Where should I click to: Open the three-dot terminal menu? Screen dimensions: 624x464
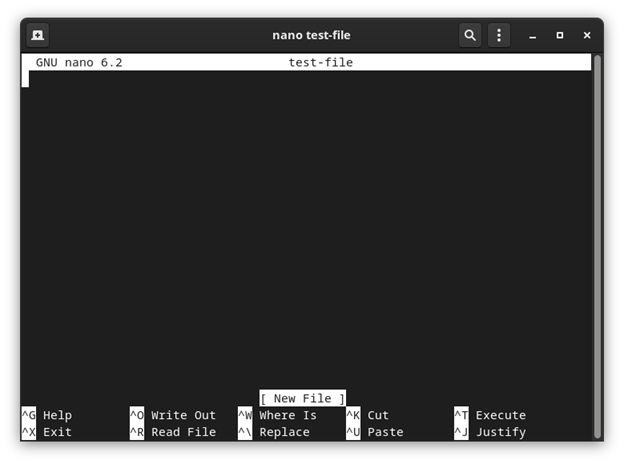click(499, 35)
